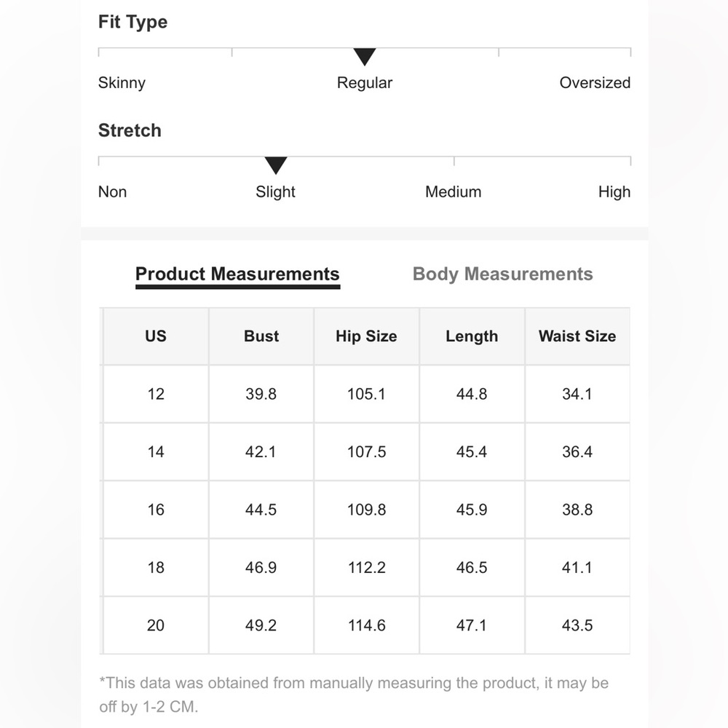
Task: Select the Product Measurements tab
Action: tap(237, 275)
